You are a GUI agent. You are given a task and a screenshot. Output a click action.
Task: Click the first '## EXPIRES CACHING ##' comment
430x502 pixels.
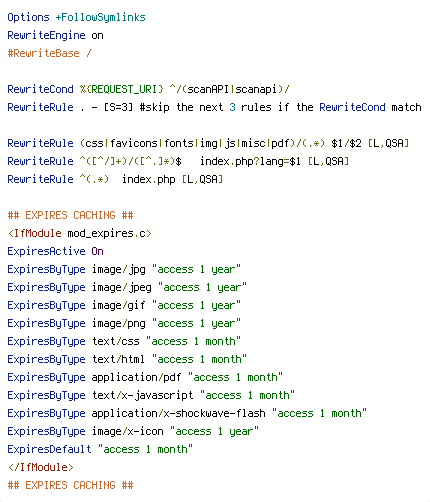tap(70, 215)
